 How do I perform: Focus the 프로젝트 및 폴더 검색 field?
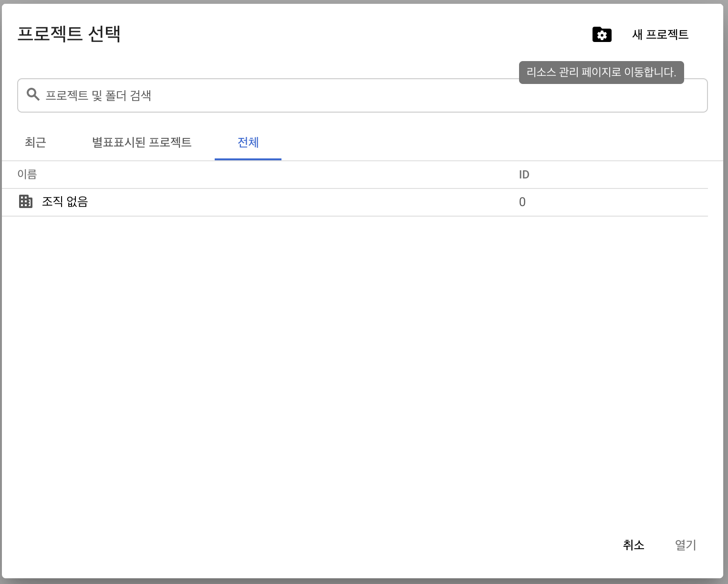tap(362, 95)
